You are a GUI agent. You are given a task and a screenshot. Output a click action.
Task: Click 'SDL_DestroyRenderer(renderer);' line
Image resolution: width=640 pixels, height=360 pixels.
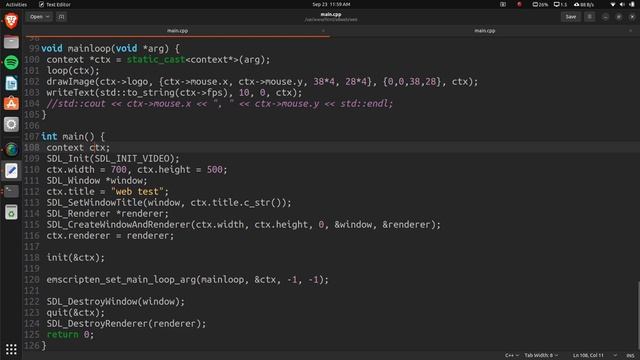click(126, 324)
